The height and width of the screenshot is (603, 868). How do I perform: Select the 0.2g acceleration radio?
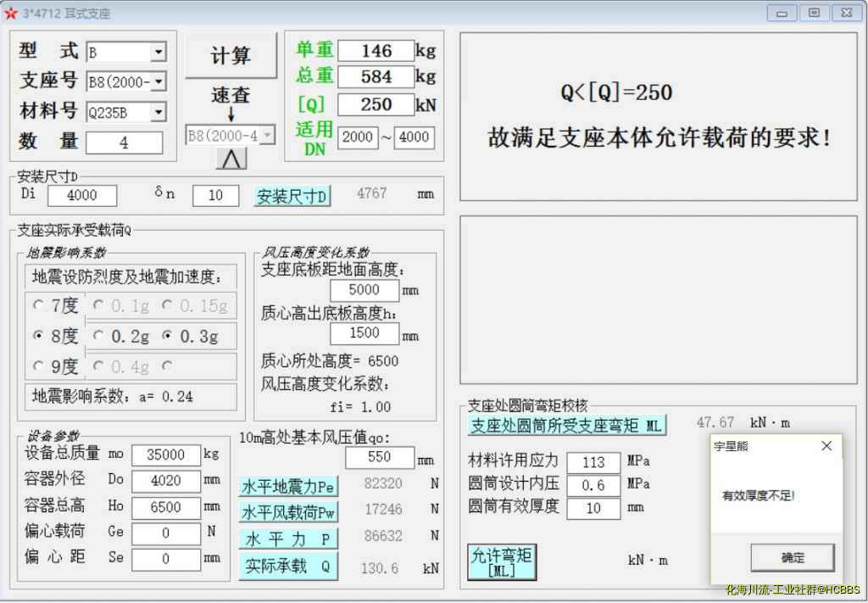tap(99, 336)
